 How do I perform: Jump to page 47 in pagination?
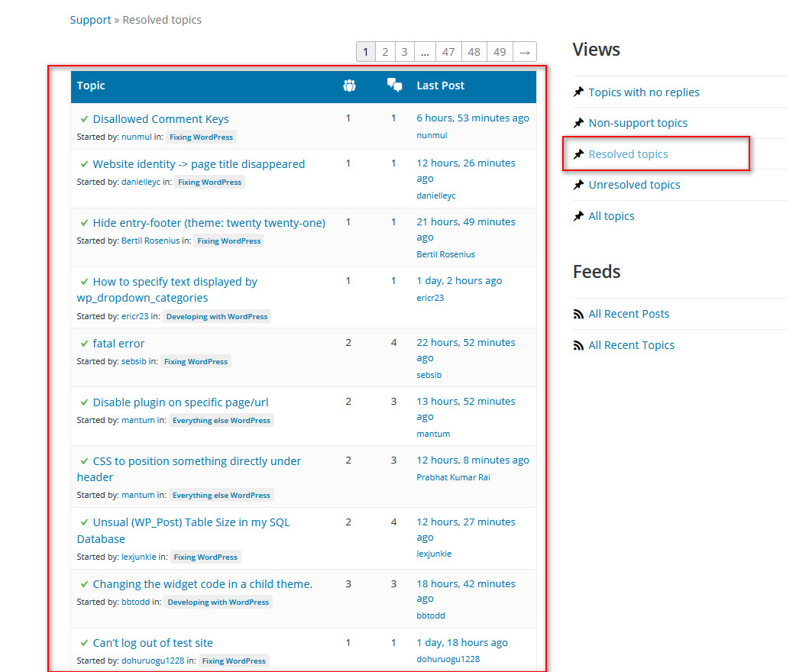pyautogui.click(x=448, y=52)
